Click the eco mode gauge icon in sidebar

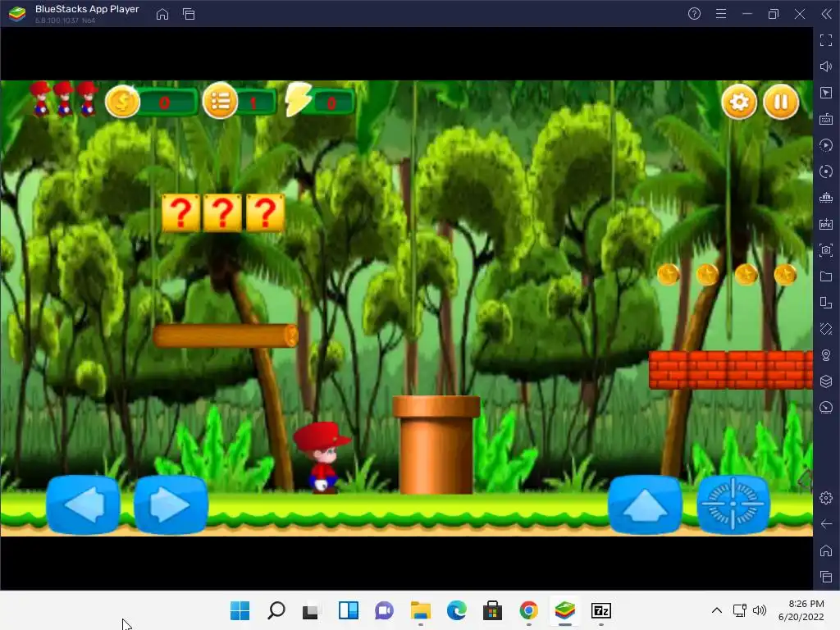[x=826, y=408]
